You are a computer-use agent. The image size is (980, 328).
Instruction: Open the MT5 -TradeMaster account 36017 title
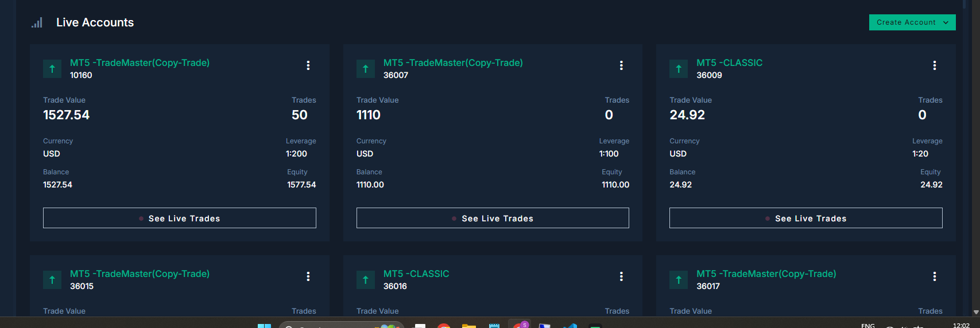click(766, 274)
